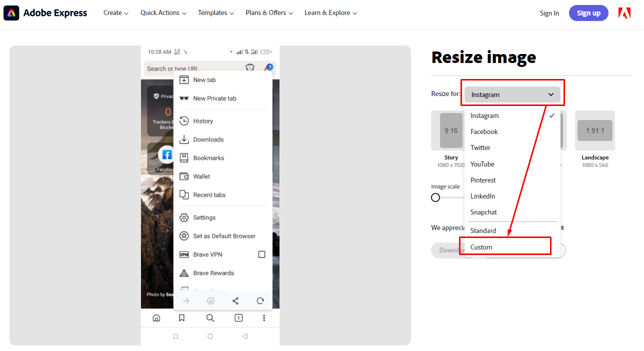Viewport: 644px width, 351px height.
Task: Click the Brave Rewards triangle icon
Action: (x=184, y=272)
